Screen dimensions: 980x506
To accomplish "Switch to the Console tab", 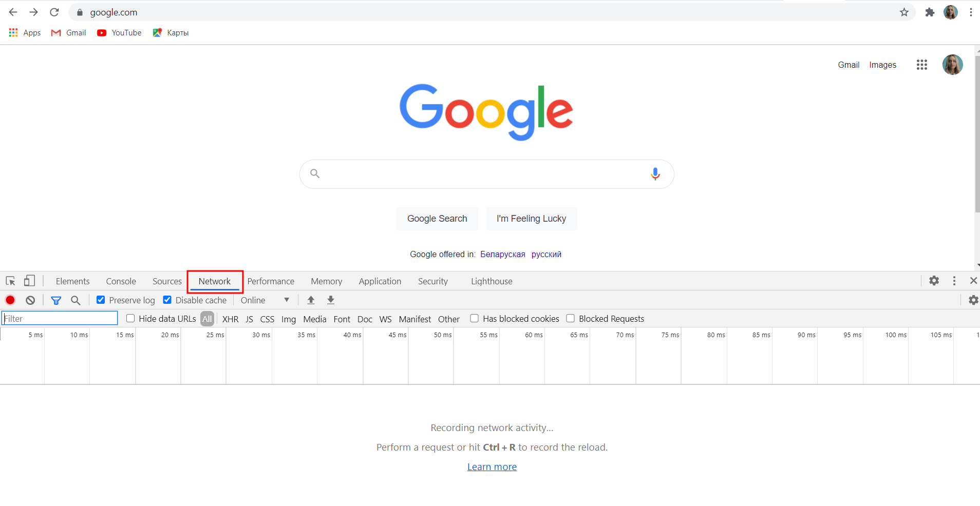I will click(x=121, y=281).
